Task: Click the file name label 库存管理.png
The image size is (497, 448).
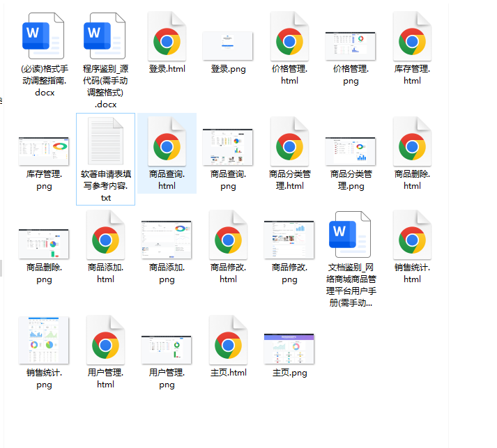Action: [44, 180]
